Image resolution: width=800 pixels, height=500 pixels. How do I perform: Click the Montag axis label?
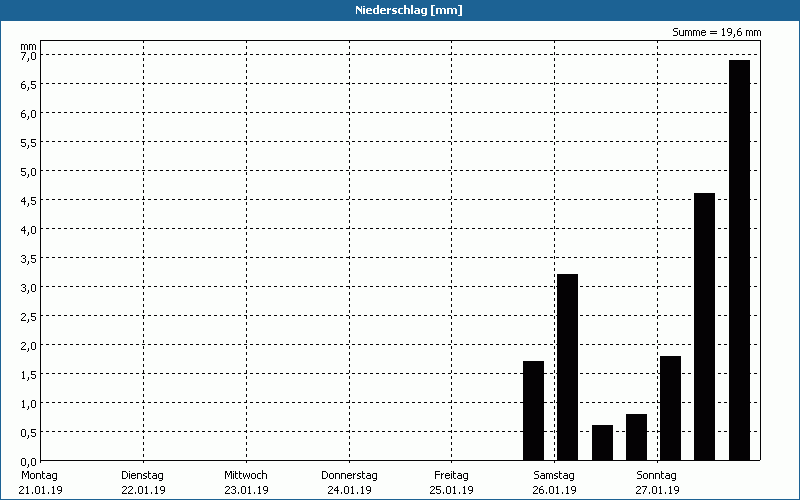[40, 476]
